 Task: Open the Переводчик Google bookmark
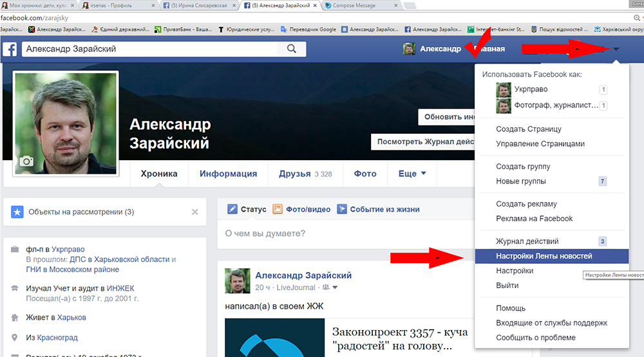click(x=308, y=30)
